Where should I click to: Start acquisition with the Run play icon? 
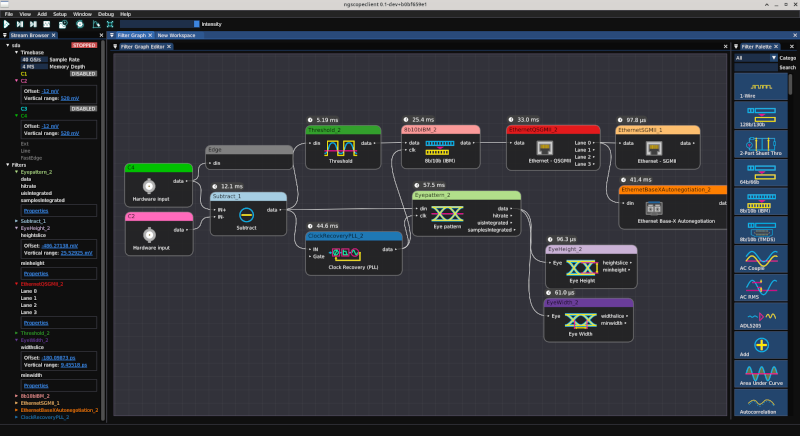click(7, 24)
